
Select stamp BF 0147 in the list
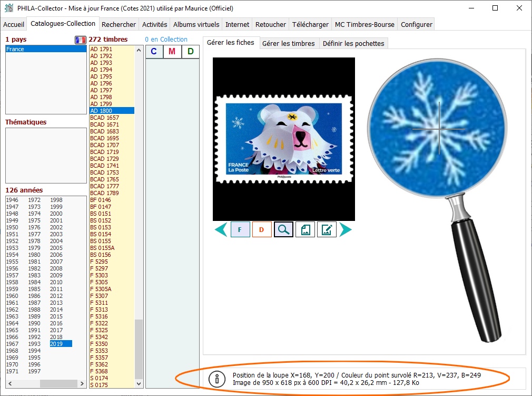point(112,207)
